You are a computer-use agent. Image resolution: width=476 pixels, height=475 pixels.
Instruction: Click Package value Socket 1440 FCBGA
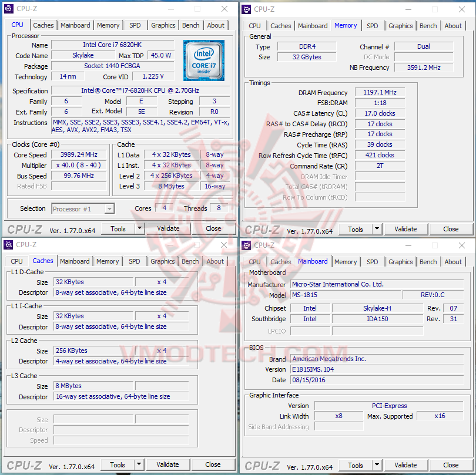(113, 66)
